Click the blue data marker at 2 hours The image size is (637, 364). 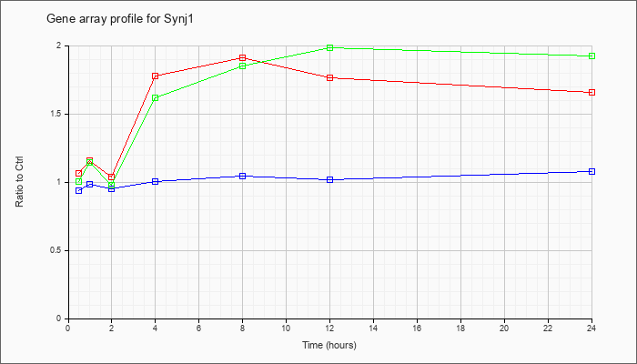coord(112,188)
